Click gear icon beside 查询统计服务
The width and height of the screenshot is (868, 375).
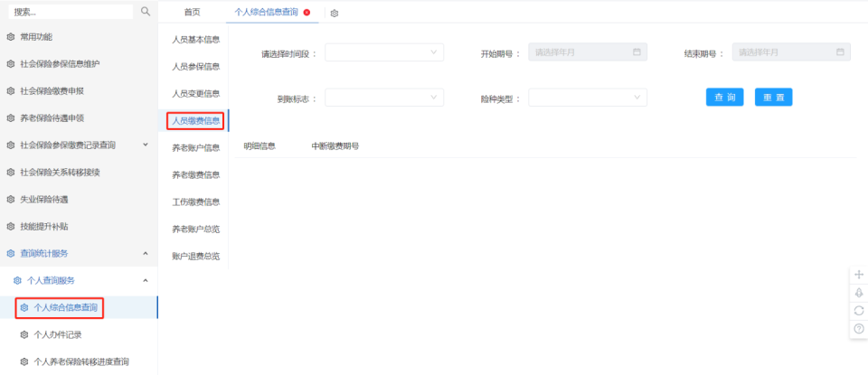11,253
